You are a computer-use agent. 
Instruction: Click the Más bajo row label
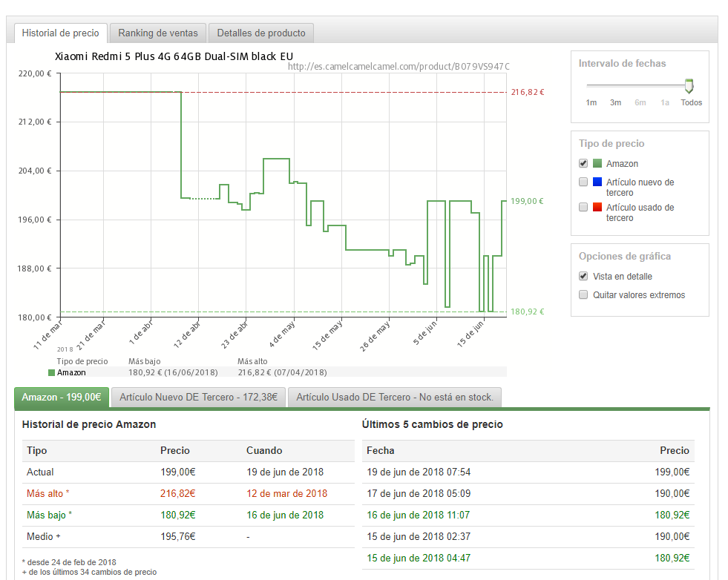[49, 515]
